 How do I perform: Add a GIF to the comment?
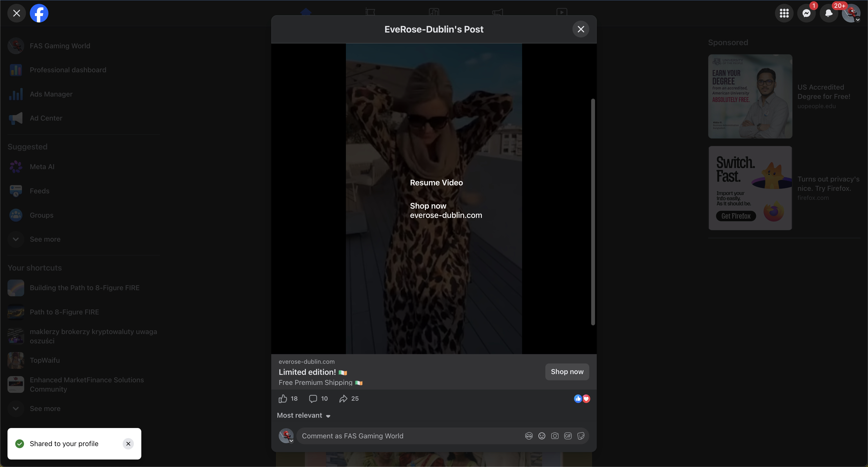coord(568,436)
